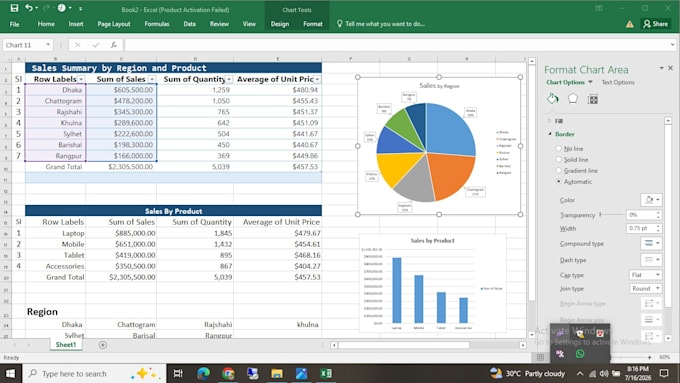The height and width of the screenshot is (383, 680).
Task: Open the Row Labels filter dropdown
Action: pos(81,79)
